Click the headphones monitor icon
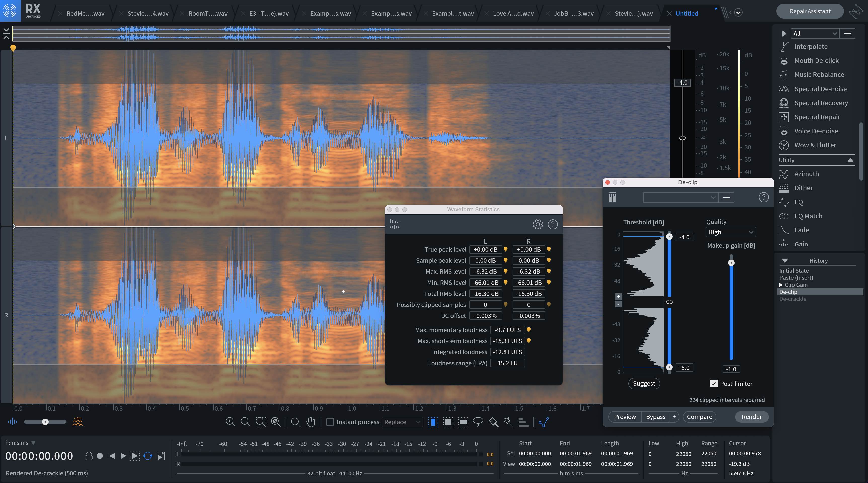This screenshot has width=868, height=483. (89, 456)
